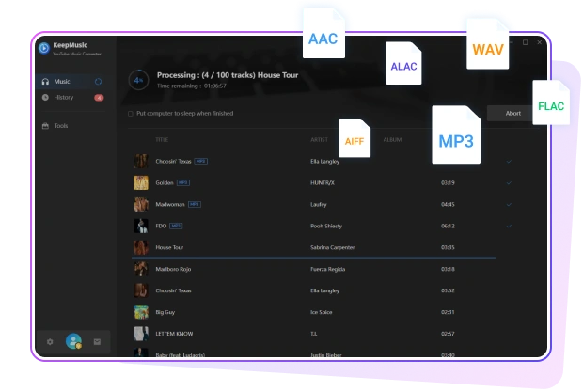Click artist name HUNTR/X
The image size is (583, 392).
[x=323, y=182]
